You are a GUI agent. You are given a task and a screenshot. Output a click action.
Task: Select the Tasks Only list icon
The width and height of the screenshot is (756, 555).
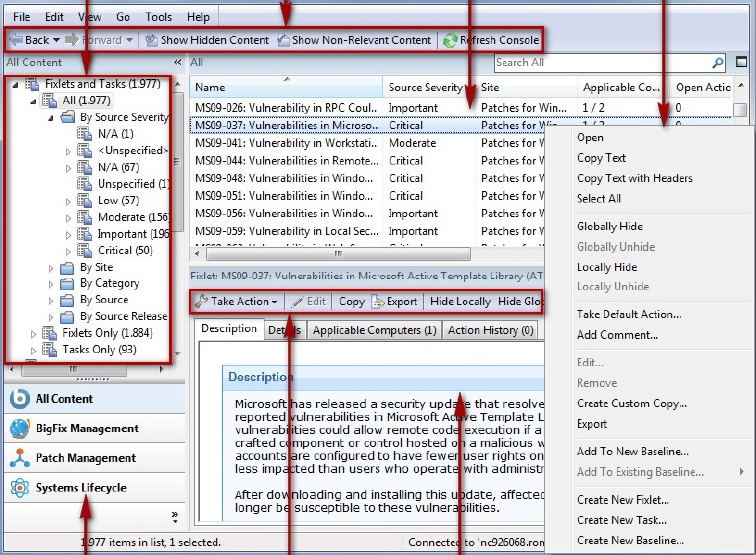pos(49,350)
